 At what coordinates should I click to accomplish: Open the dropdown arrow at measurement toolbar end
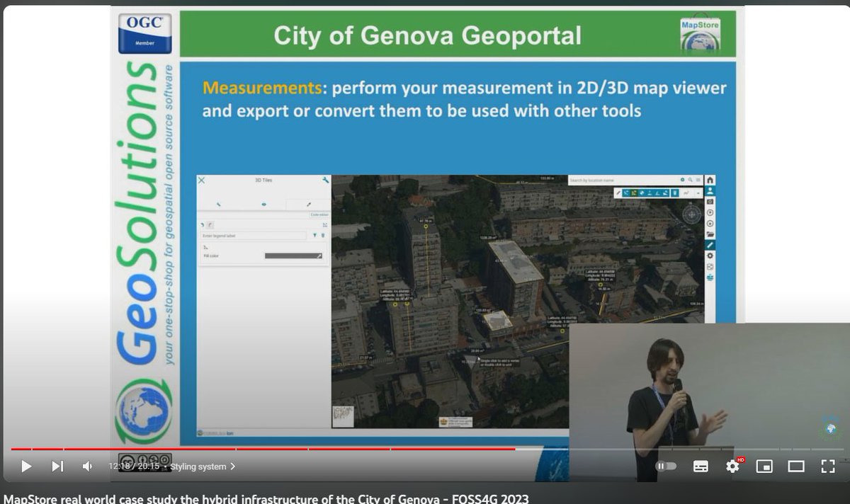click(x=698, y=193)
